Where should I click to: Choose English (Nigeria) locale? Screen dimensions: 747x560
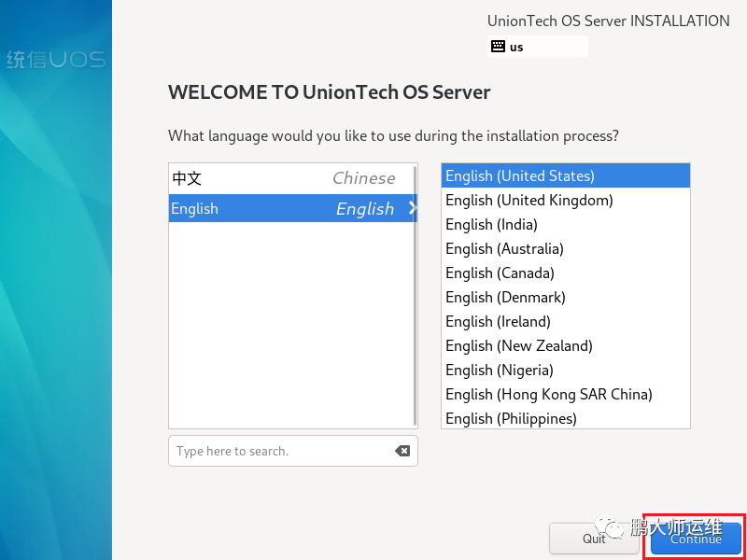[x=566, y=370]
